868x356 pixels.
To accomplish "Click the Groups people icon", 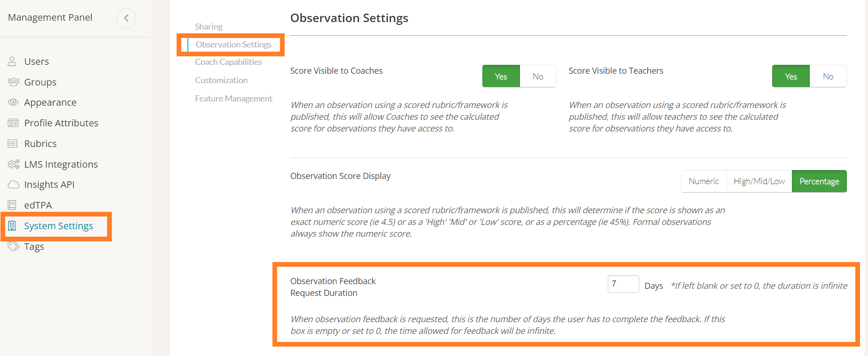I will coord(13,82).
